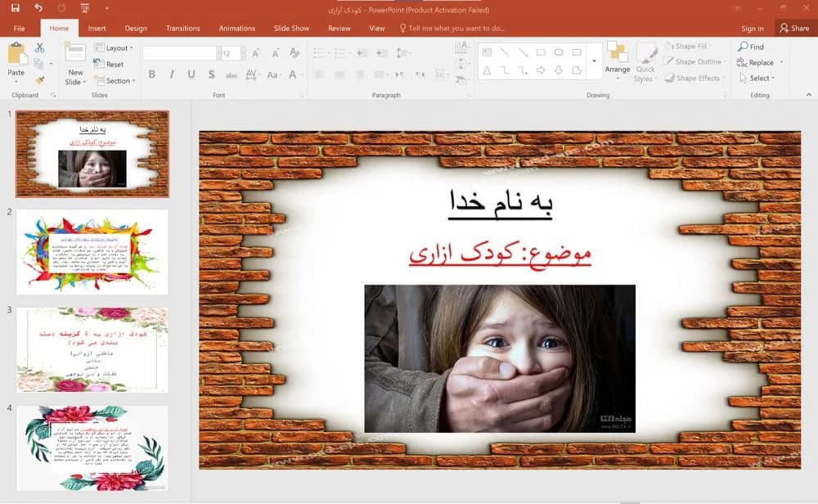Open the Change Case Aa menu

tap(273, 75)
